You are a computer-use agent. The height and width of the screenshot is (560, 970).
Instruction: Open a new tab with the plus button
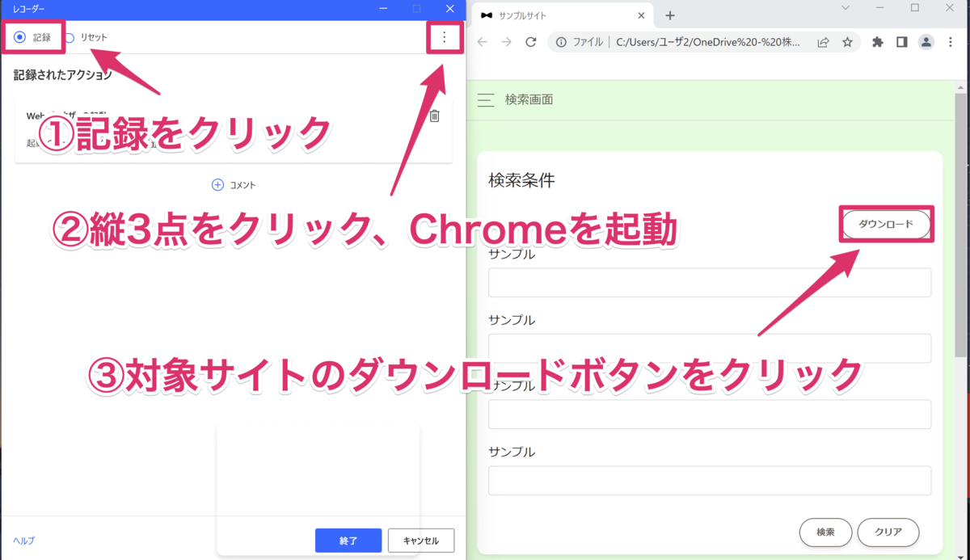[x=669, y=15]
